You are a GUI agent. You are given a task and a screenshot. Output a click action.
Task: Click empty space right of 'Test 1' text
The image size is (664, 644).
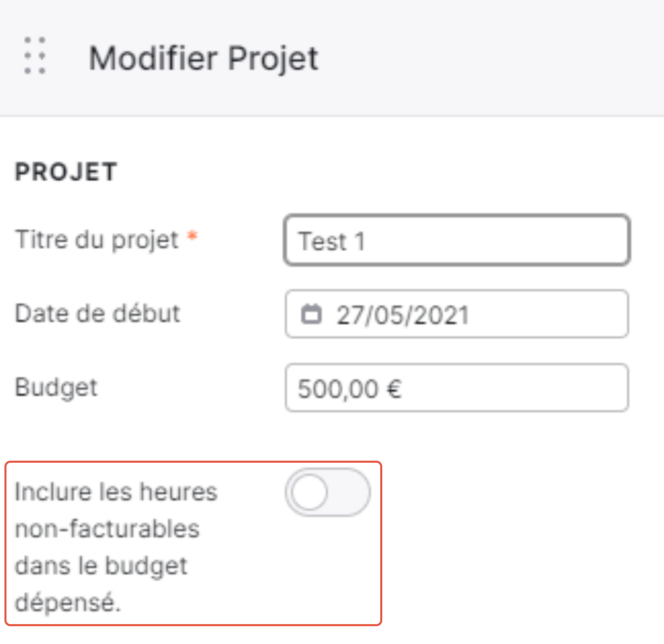pyautogui.click(x=495, y=241)
